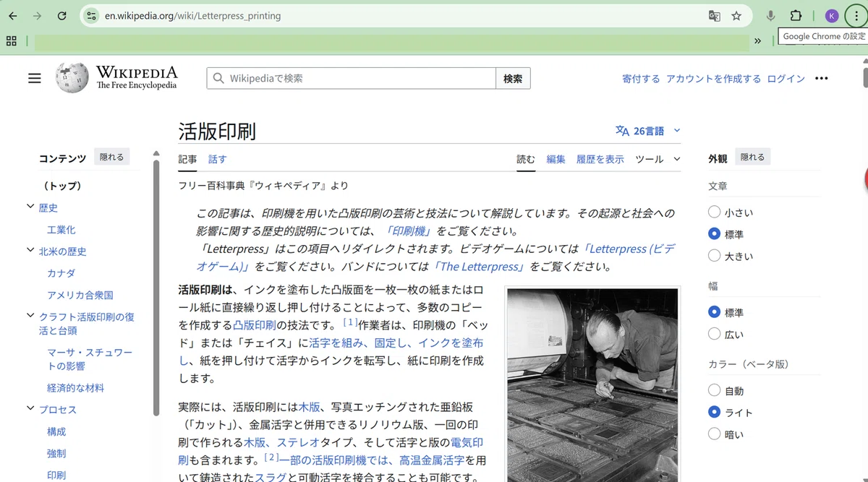Jump to 構成 in contents
The width and height of the screenshot is (868, 482).
coord(56,431)
